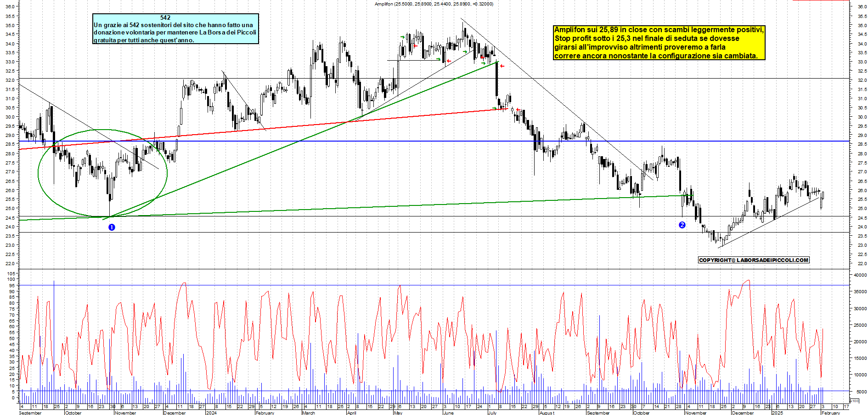The height and width of the screenshot is (415, 868).
Task: Click the blue circle marker numbered 1
Action: click(112, 227)
